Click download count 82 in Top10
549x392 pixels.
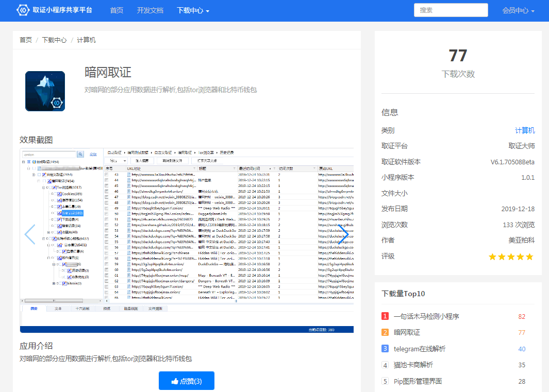pyautogui.click(x=522, y=317)
